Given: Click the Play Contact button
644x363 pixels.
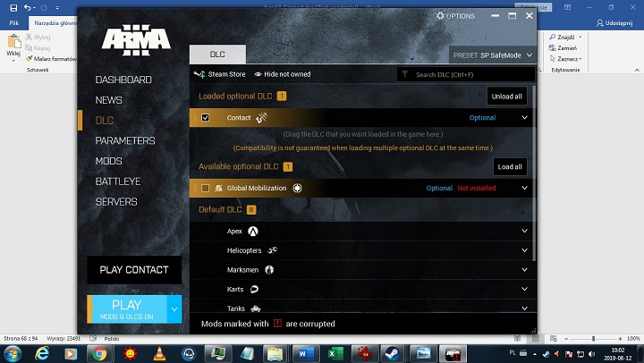Looking at the screenshot, I should click(x=134, y=270).
